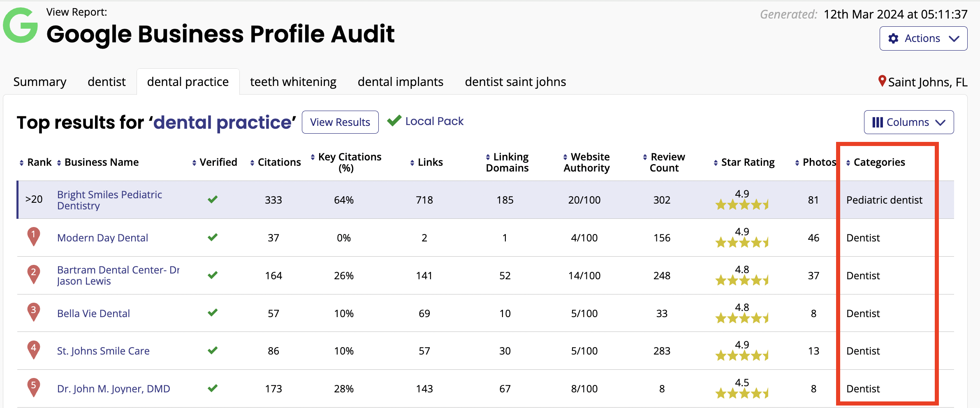Switch to the dental implants tab
The height and width of the screenshot is (408, 980).
point(401,82)
